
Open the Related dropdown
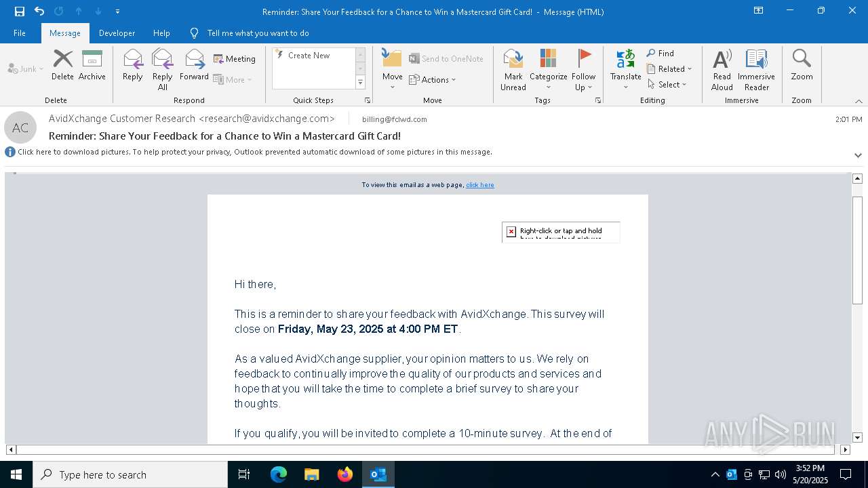click(669, 68)
